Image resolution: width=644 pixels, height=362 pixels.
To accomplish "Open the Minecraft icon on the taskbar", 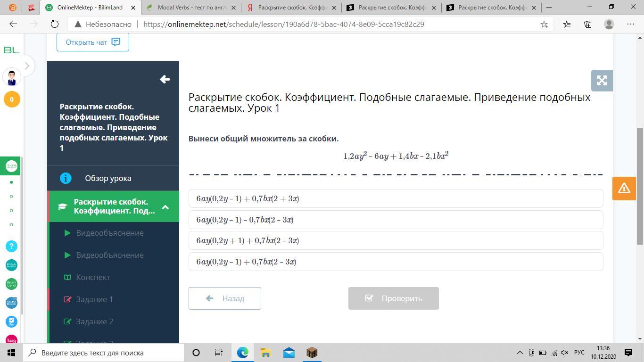I will (x=312, y=353).
